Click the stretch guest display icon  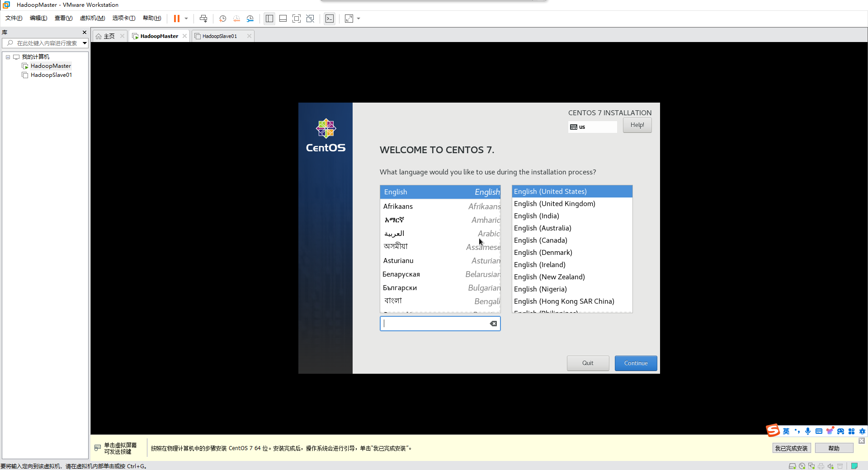[x=349, y=19]
